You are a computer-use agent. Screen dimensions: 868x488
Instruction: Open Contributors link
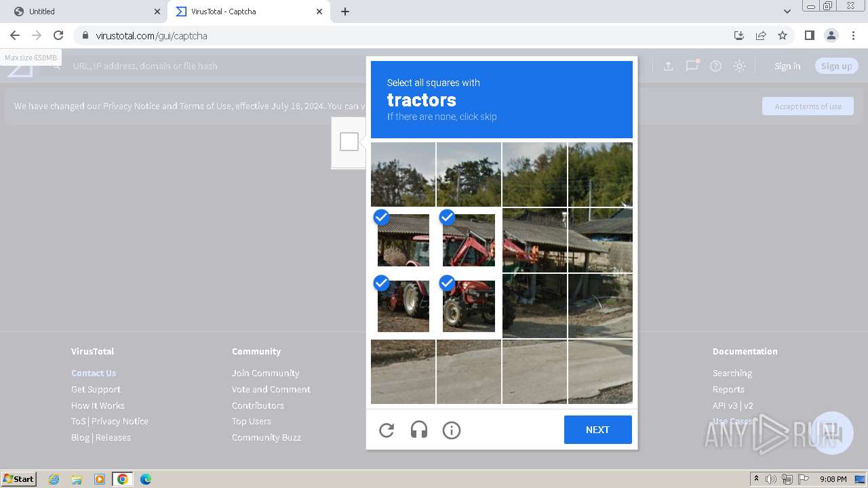[x=258, y=405]
